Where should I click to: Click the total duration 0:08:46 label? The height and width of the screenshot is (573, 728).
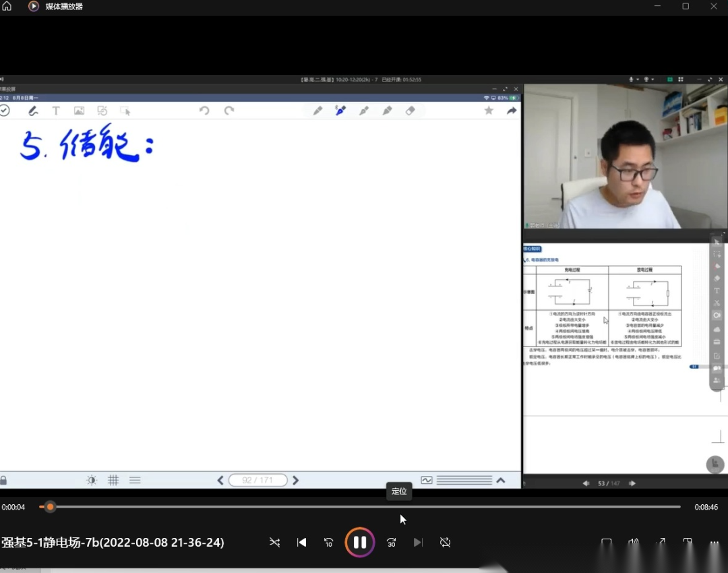point(706,507)
